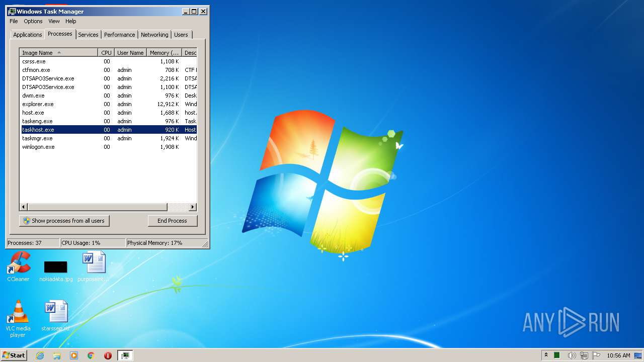Sort by Description column header
Screen dimensions: 644x362
pos(190,53)
